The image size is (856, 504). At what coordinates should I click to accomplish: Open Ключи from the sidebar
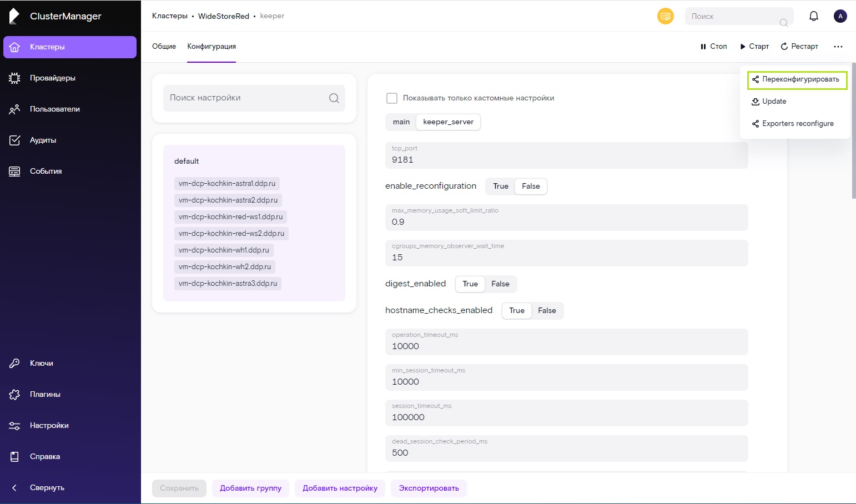pos(42,364)
